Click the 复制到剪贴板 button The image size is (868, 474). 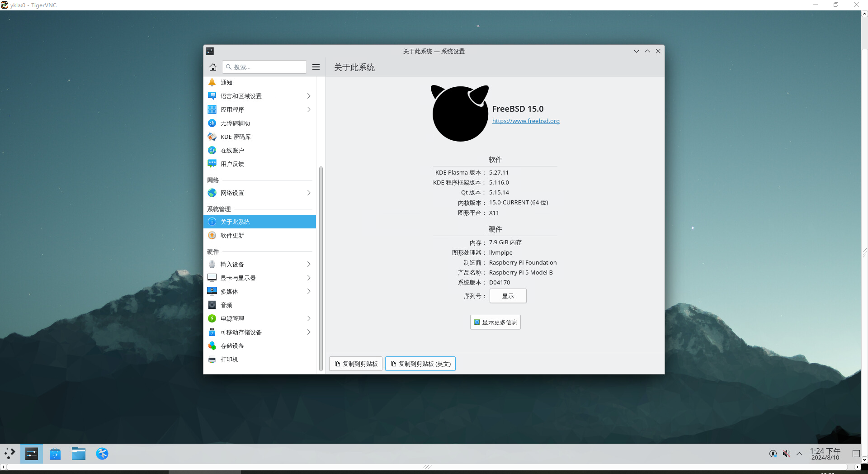coord(356,364)
